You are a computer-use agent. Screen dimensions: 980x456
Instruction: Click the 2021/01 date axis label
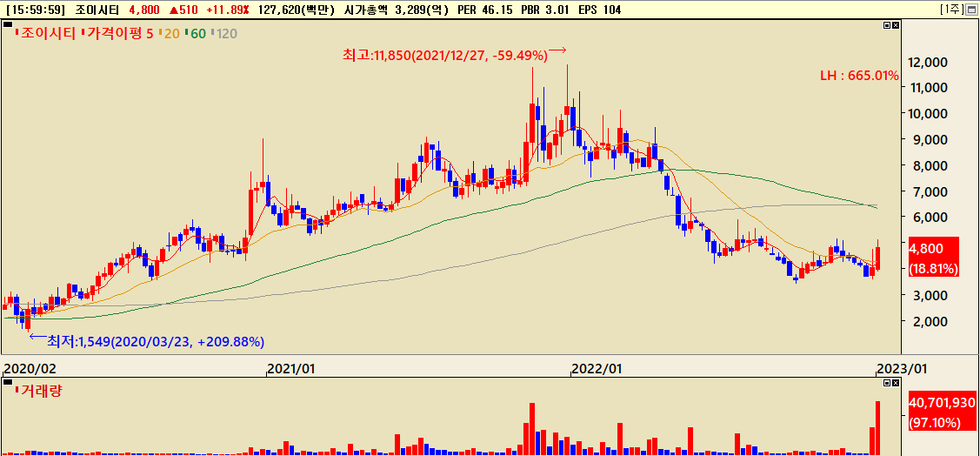[290, 369]
